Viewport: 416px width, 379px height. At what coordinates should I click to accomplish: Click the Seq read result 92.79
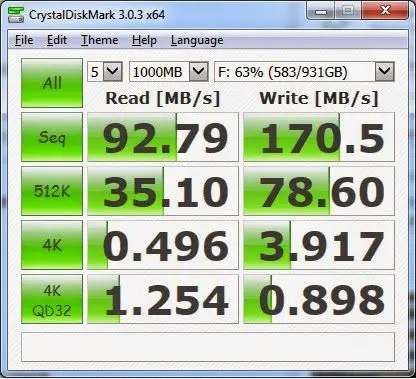point(163,137)
